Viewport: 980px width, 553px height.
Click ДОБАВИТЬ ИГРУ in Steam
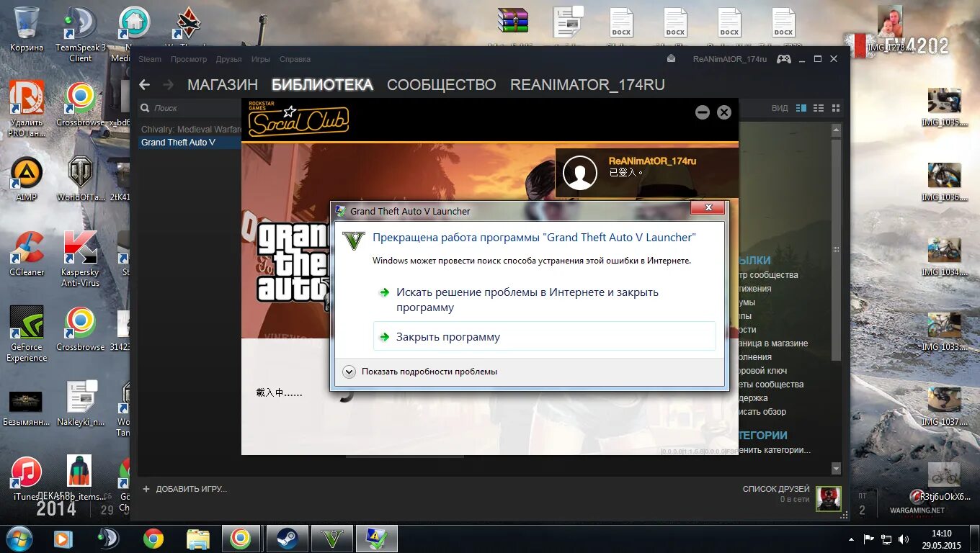coord(184,489)
